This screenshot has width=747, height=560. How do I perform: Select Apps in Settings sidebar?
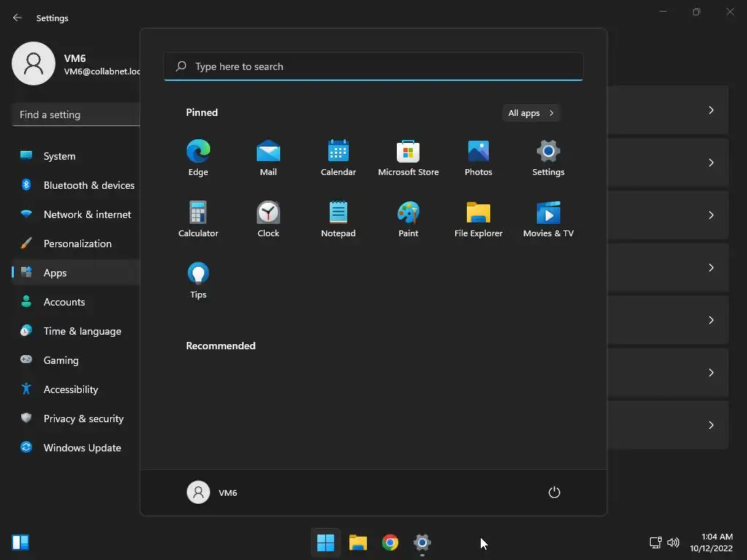(76, 273)
